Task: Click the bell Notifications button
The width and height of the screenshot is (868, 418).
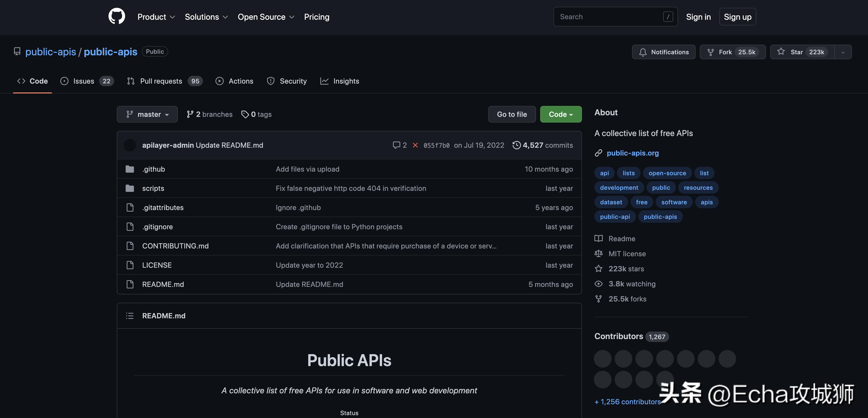Action: (x=663, y=52)
